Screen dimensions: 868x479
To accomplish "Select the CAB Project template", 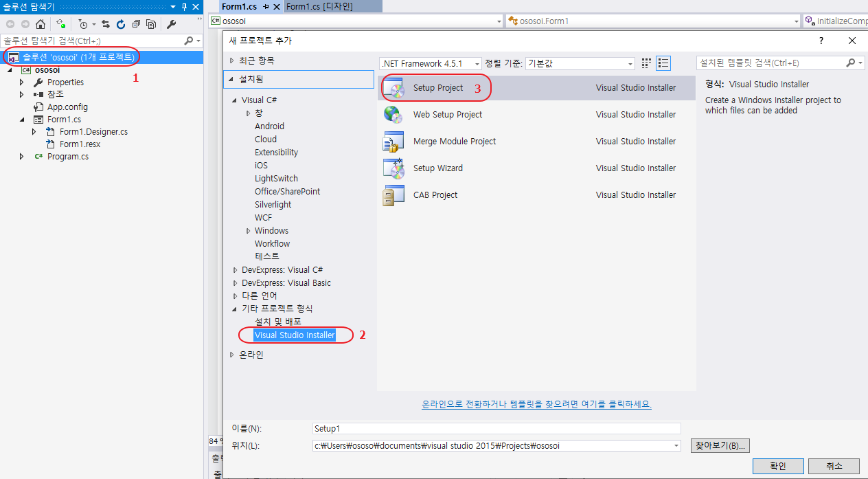I will tap(536, 195).
